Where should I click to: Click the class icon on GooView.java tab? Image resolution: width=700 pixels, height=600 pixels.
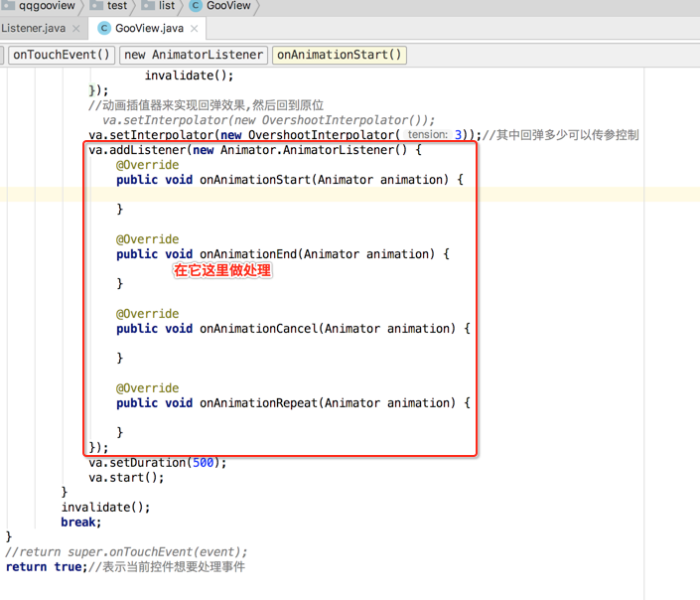pos(104,29)
